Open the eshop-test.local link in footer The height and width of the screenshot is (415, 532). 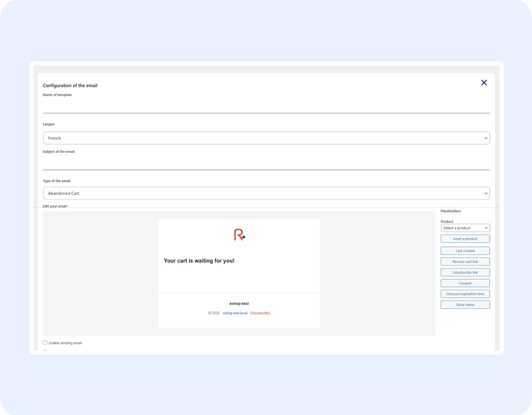point(235,313)
